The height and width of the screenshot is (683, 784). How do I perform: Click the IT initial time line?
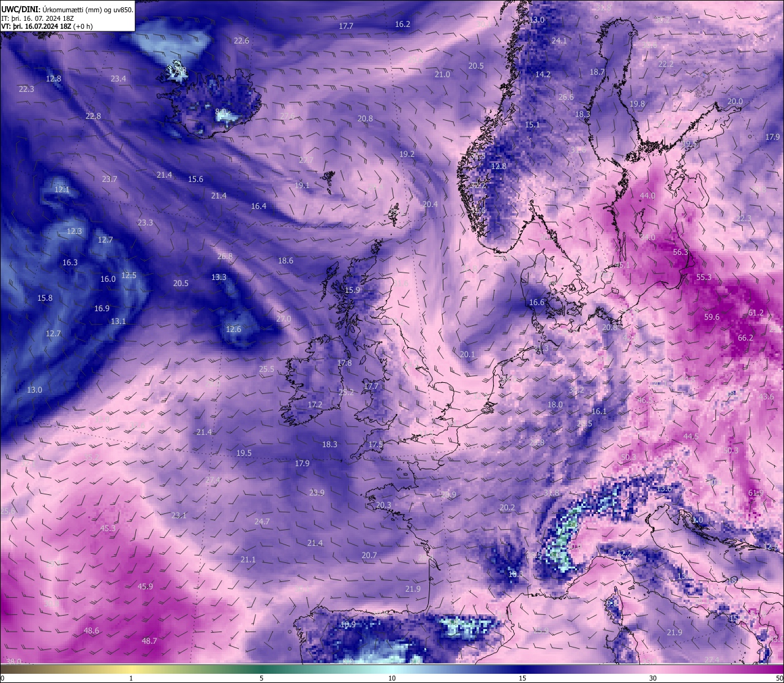coord(37,18)
